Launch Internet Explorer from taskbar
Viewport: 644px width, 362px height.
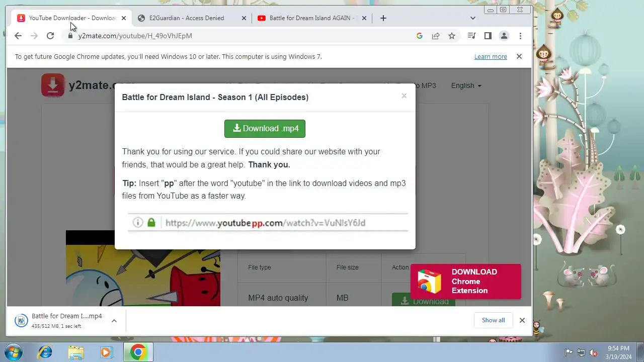tap(45, 352)
